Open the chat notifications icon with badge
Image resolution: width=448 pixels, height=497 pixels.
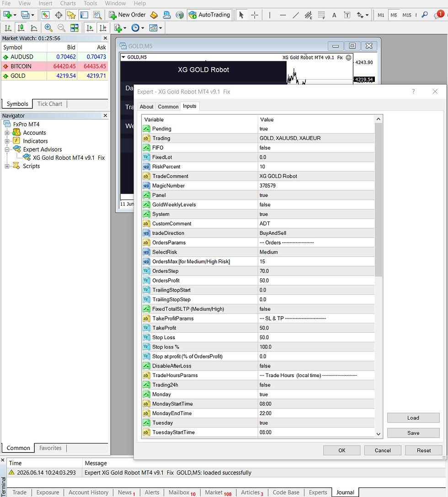(439, 15)
